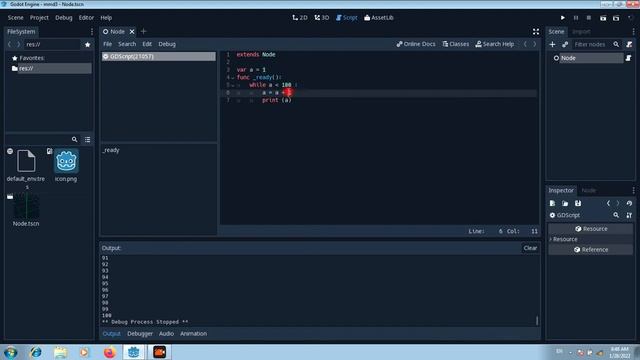Switch to the Import tab
Image resolution: width=640 pixels, height=360 pixels.
[581, 31]
